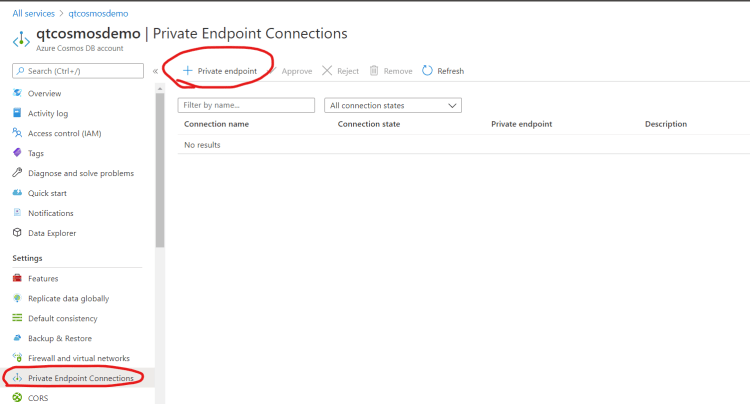Select Quick start menu entry
Screen dimensions: 750x404
coord(47,193)
